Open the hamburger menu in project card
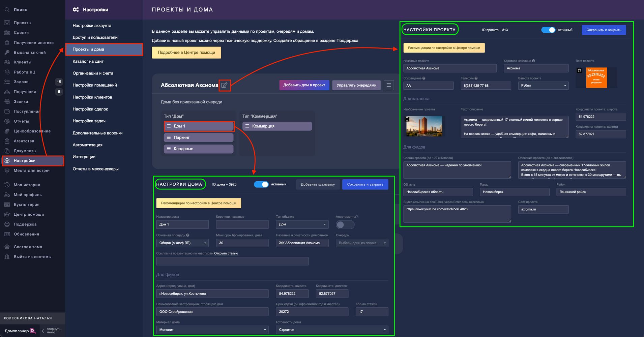 click(389, 85)
